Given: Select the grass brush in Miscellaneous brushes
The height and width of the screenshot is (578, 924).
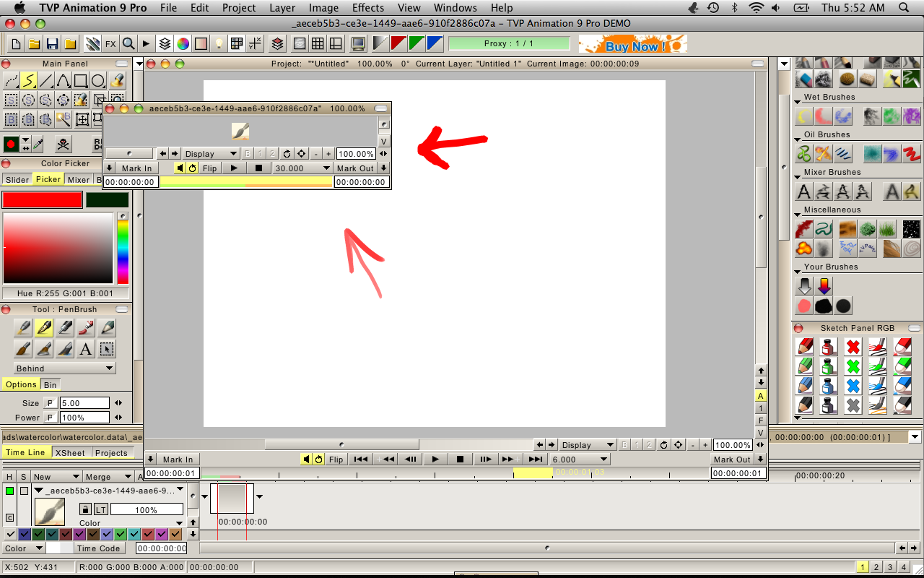Looking at the screenshot, I should (888, 230).
